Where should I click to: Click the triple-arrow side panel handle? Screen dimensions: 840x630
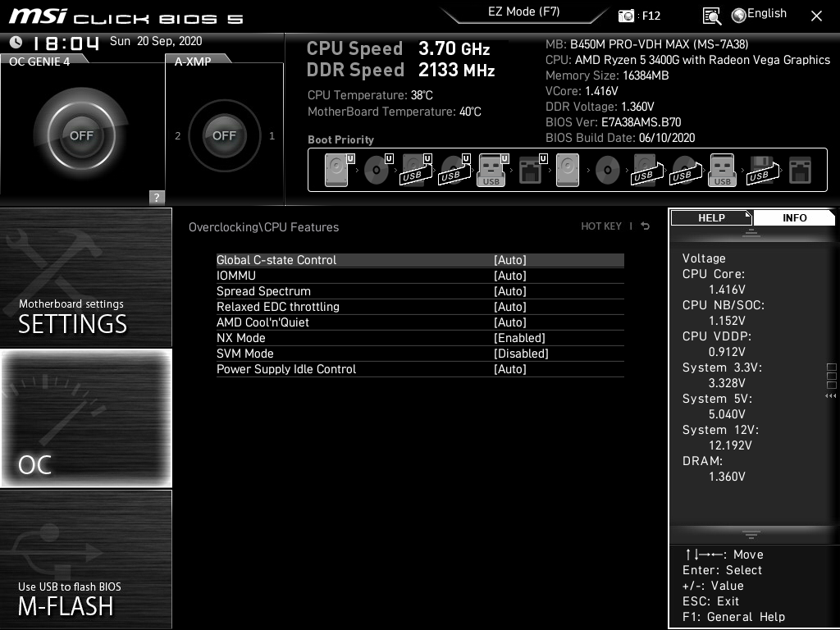(x=831, y=396)
